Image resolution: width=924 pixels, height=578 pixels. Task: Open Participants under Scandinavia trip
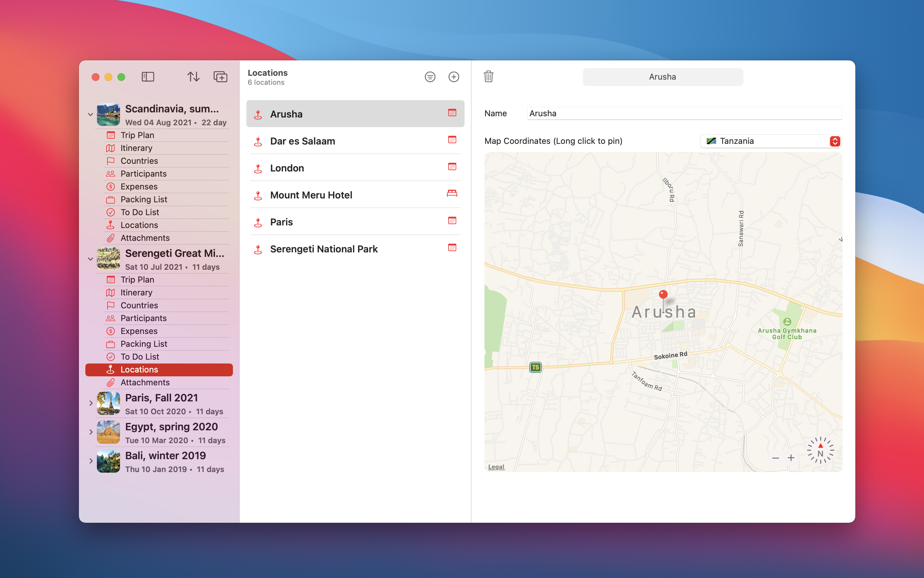(159, 174)
